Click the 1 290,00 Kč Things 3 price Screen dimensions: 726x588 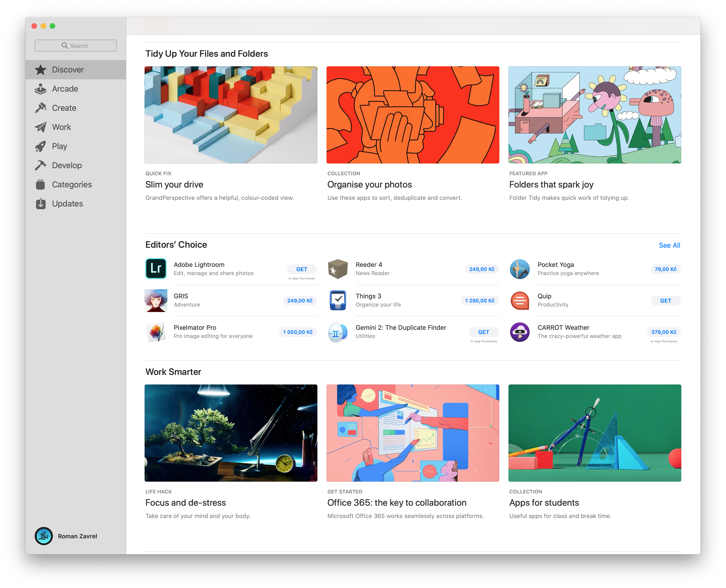(479, 301)
